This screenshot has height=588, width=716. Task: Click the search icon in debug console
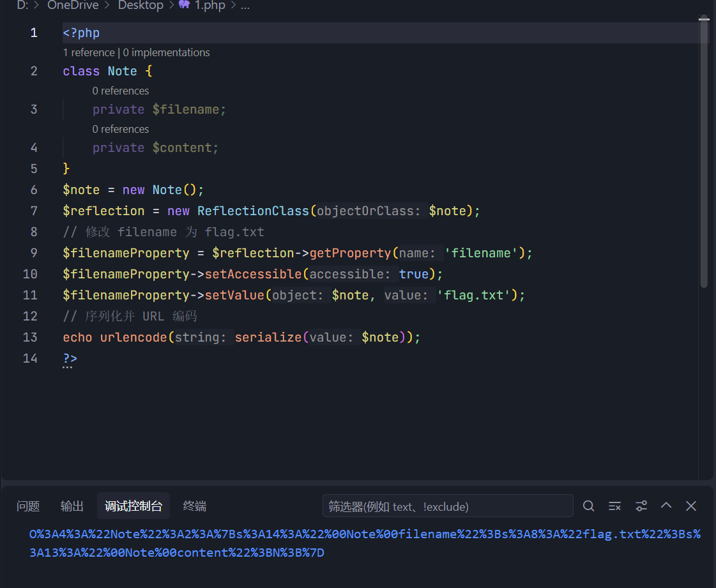click(x=589, y=506)
